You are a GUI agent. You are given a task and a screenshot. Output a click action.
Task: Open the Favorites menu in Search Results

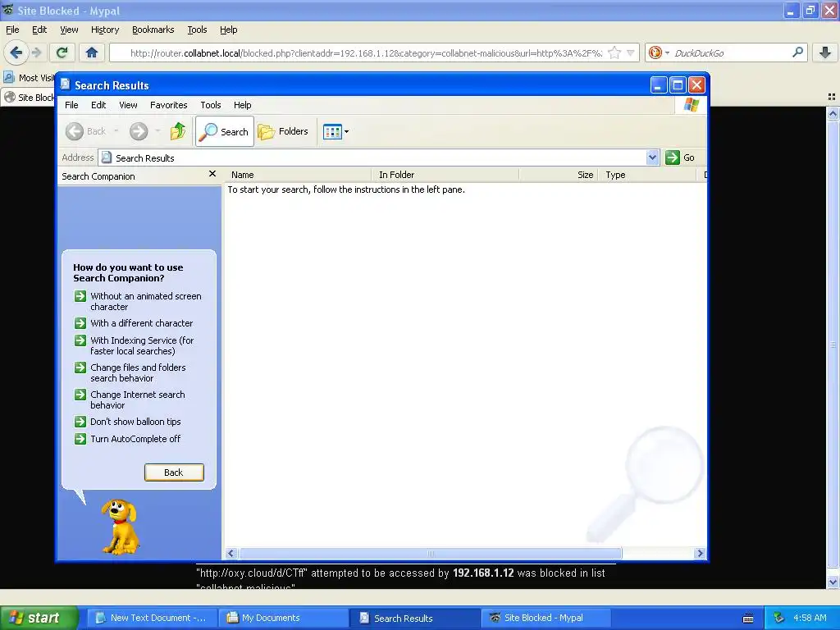[x=169, y=105]
